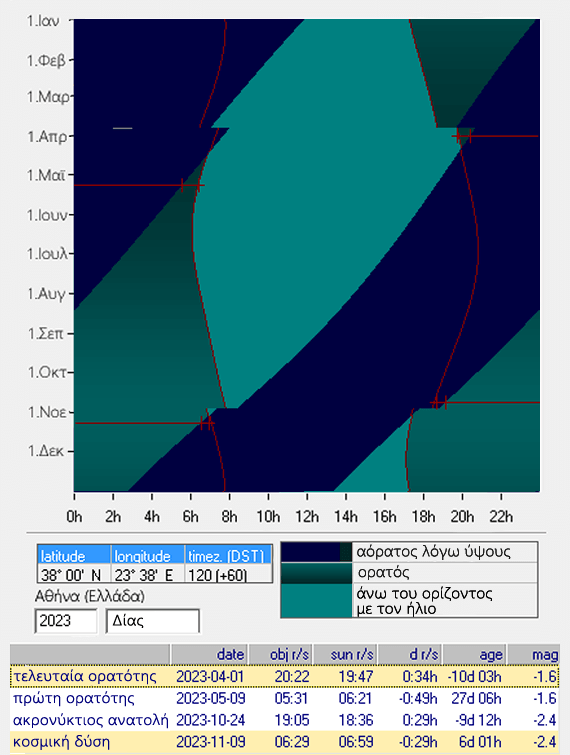Select the πρώτη ορατότης row
The image size is (570, 755).
click(x=285, y=698)
